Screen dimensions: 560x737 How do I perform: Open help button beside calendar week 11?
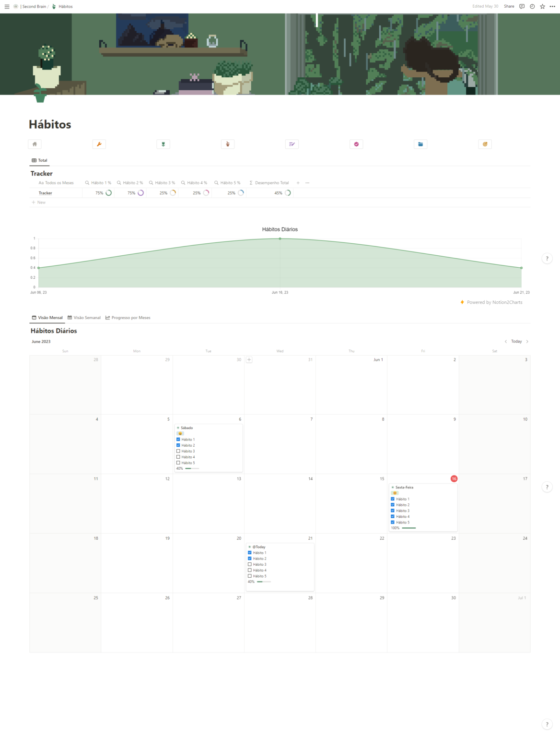[x=547, y=487]
